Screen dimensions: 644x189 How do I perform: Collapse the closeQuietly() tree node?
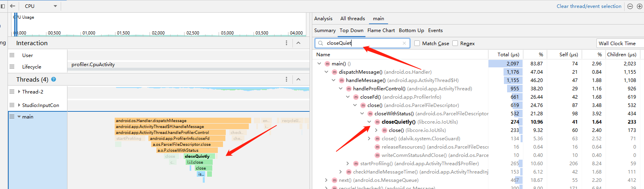(369, 122)
